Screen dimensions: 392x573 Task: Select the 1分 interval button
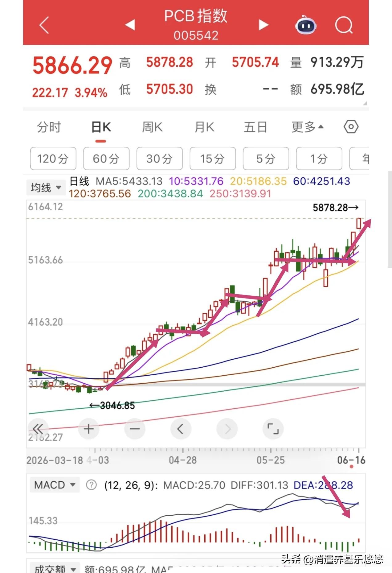tap(319, 159)
